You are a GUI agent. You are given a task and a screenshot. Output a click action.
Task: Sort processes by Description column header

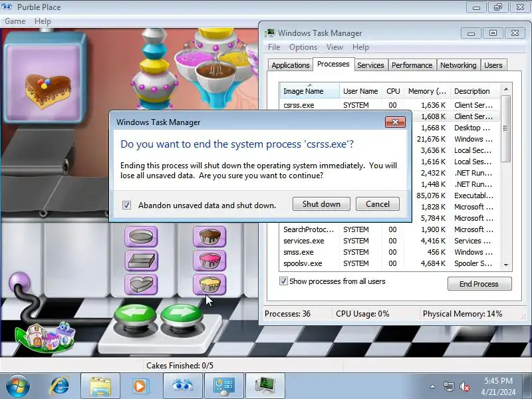tap(475, 91)
